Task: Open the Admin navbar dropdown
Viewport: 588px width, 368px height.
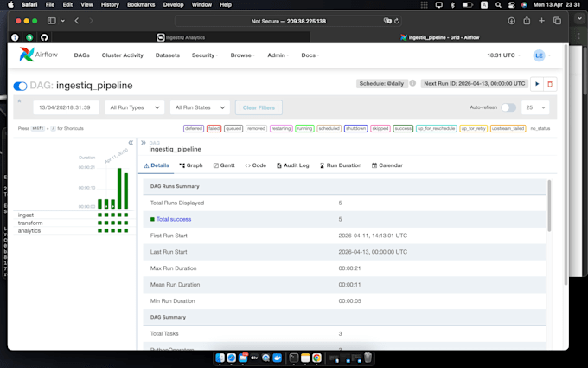Action: (278, 55)
